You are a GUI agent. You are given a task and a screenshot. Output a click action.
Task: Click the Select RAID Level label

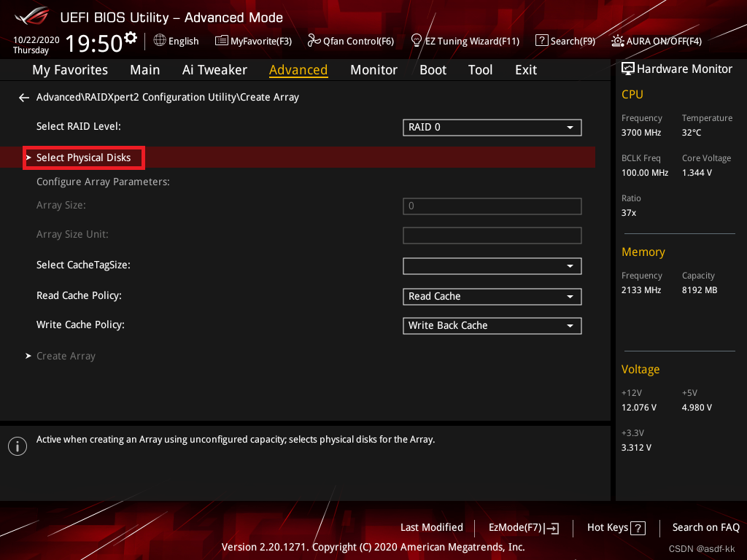[79, 127]
